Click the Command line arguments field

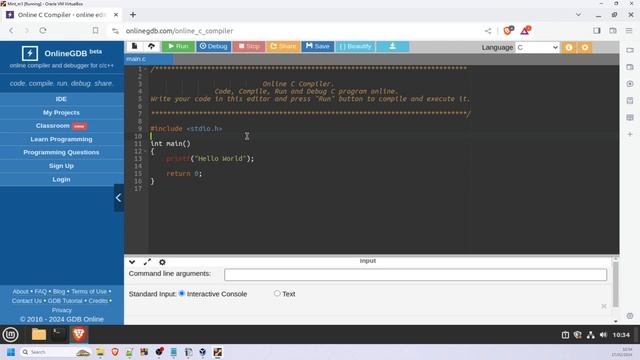pos(415,274)
